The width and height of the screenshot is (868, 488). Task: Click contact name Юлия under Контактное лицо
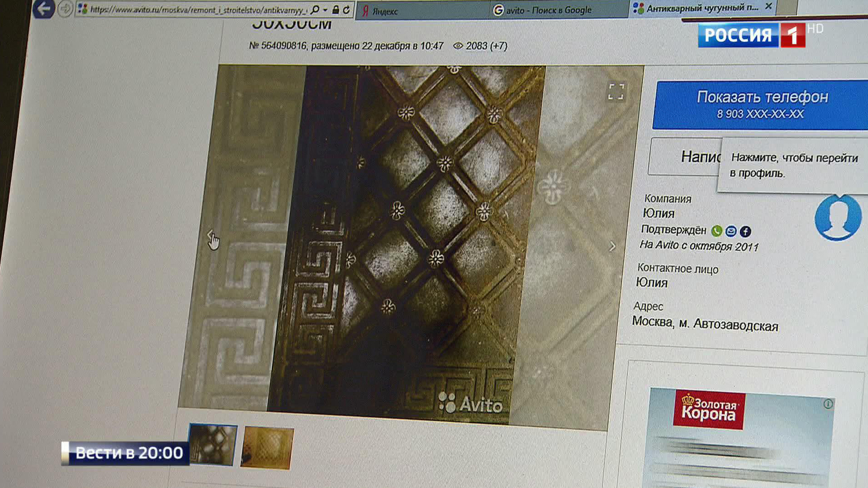coord(652,283)
